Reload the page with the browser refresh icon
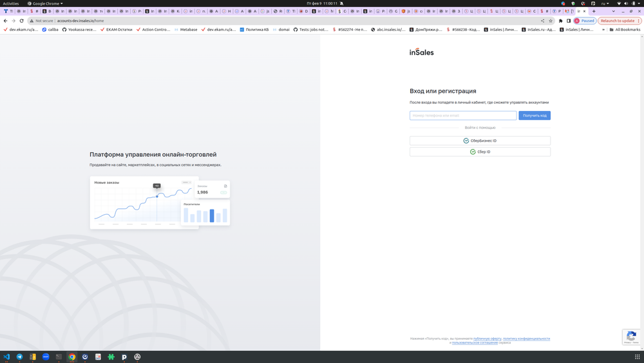The width and height of the screenshot is (644, 363). click(21, 21)
